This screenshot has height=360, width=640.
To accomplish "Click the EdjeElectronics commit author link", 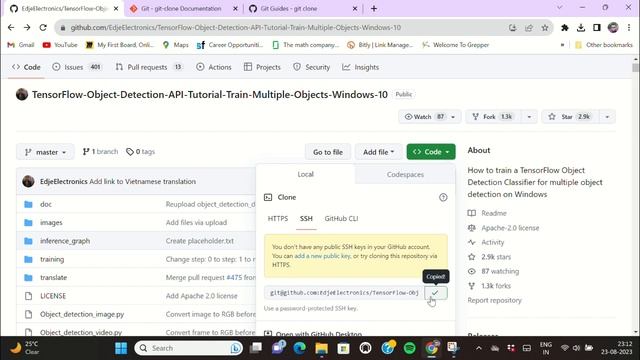I will 64,181.
